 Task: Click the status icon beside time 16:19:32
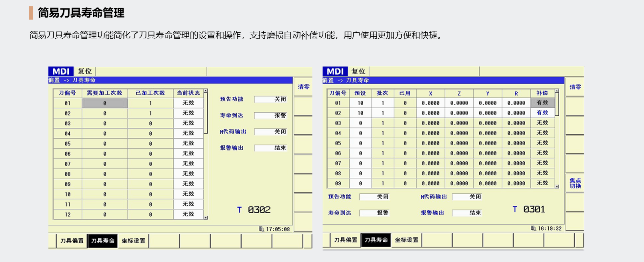533,228
